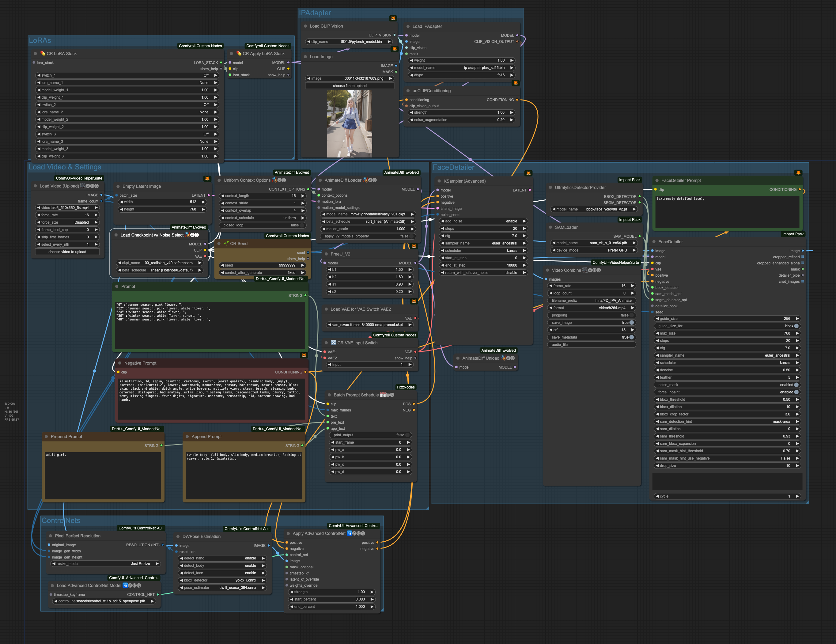The width and height of the screenshot is (836, 644).
Task: Collapse the Video Combine node
Action: 547,270
